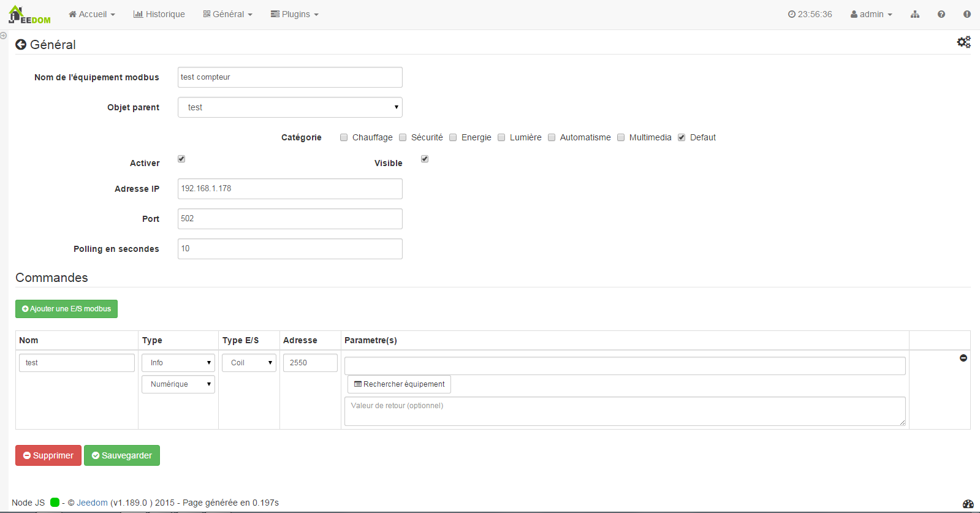Click the Sauvegarder button
Viewport: 980px width, 513px height.
click(x=122, y=455)
